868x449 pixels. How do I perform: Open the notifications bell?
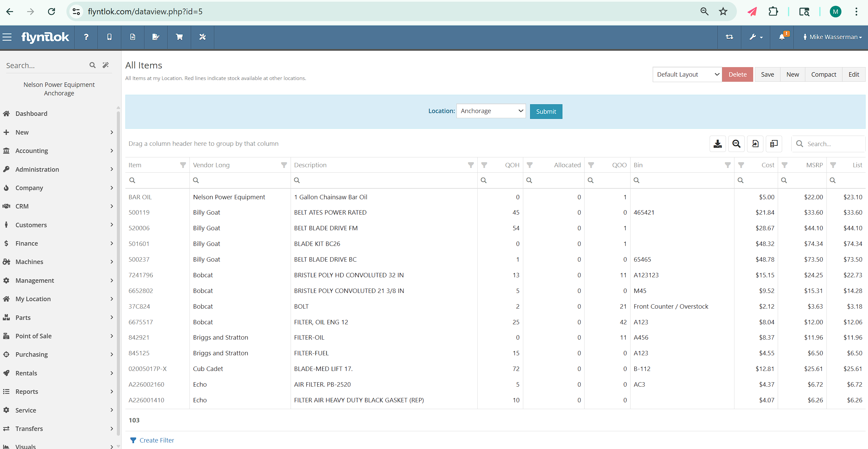pyautogui.click(x=782, y=37)
